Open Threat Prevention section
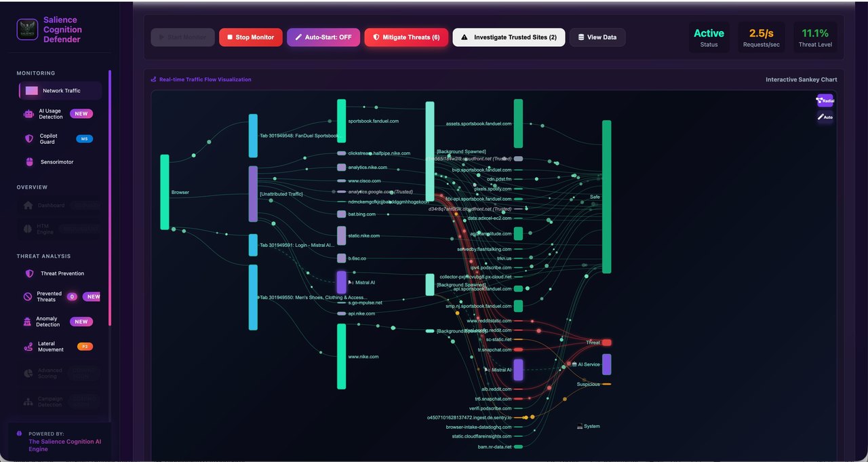Screen dimensions: 868x462 (x=60, y=273)
